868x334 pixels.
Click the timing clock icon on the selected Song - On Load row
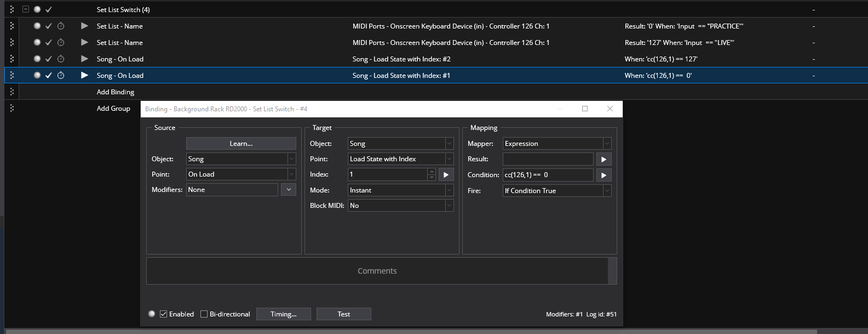point(61,75)
